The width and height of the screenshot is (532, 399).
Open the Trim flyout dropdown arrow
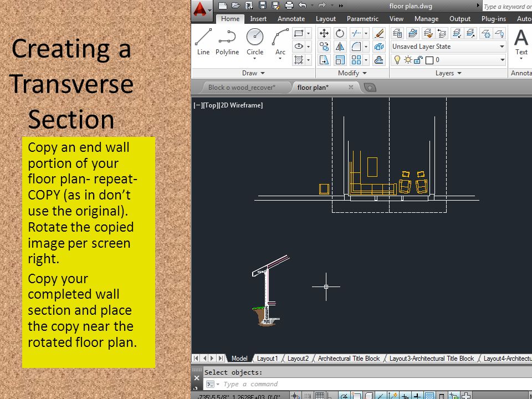click(x=366, y=33)
